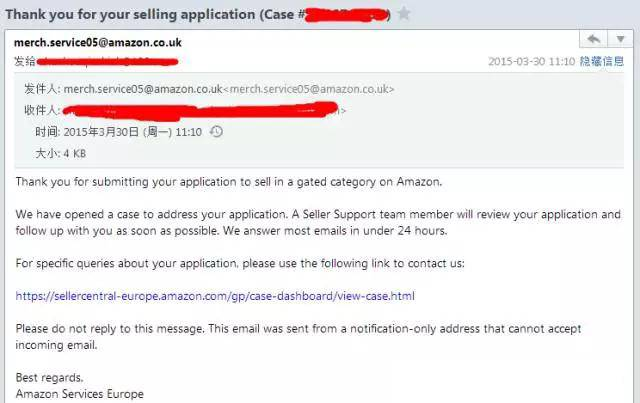Click the first body paragraph about gated category
The height and width of the screenshot is (403, 640).
(x=229, y=182)
